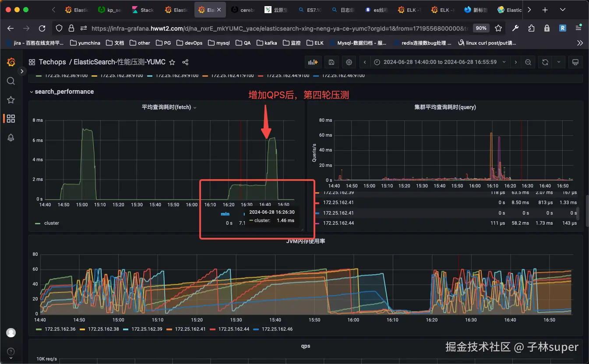Share the dashboard via share icon
Screen dimensions: 589x364
pos(185,62)
